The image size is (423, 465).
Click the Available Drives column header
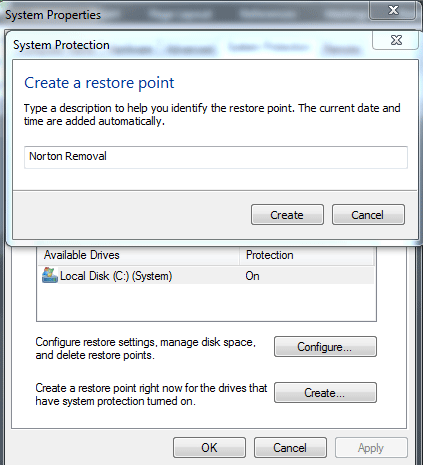click(x=138, y=255)
